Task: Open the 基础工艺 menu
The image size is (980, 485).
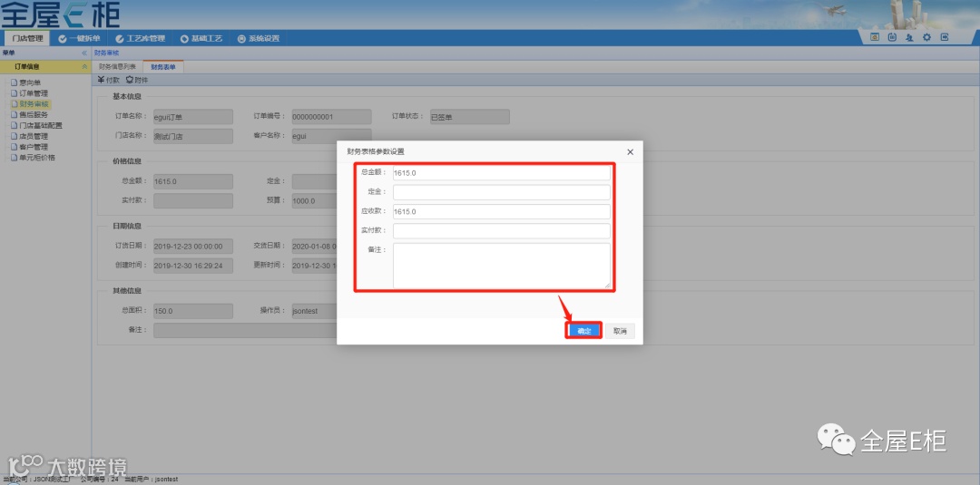Action: coord(201,38)
